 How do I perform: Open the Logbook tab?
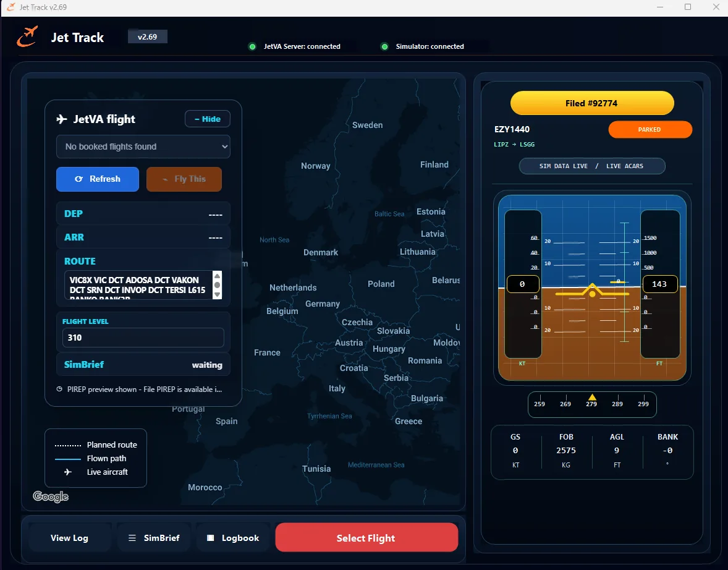pos(233,538)
